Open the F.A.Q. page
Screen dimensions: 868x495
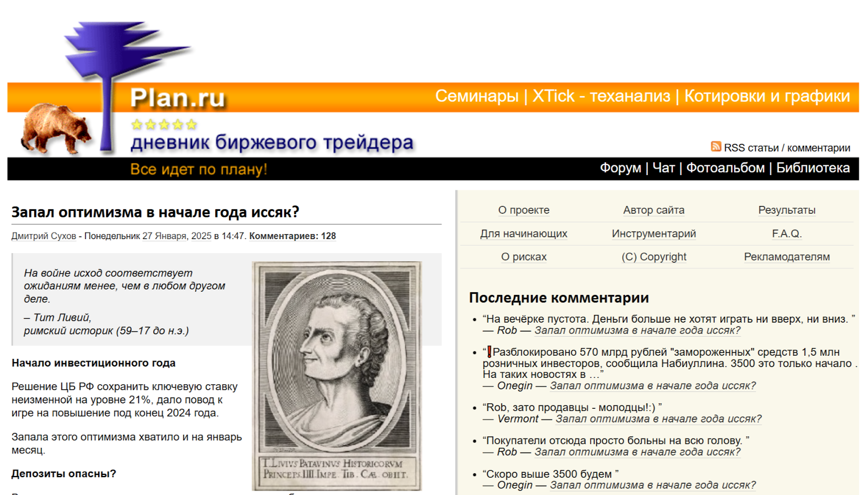(787, 234)
